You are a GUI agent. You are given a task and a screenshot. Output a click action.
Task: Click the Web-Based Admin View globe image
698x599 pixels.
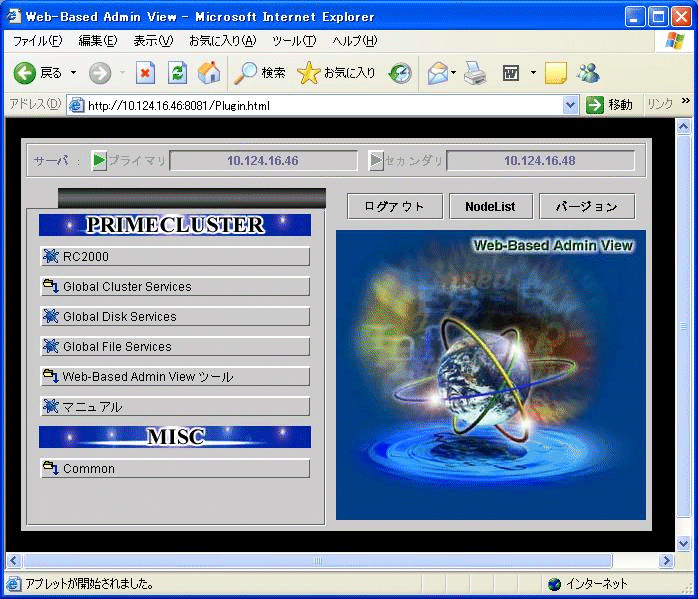pos(491,375)
